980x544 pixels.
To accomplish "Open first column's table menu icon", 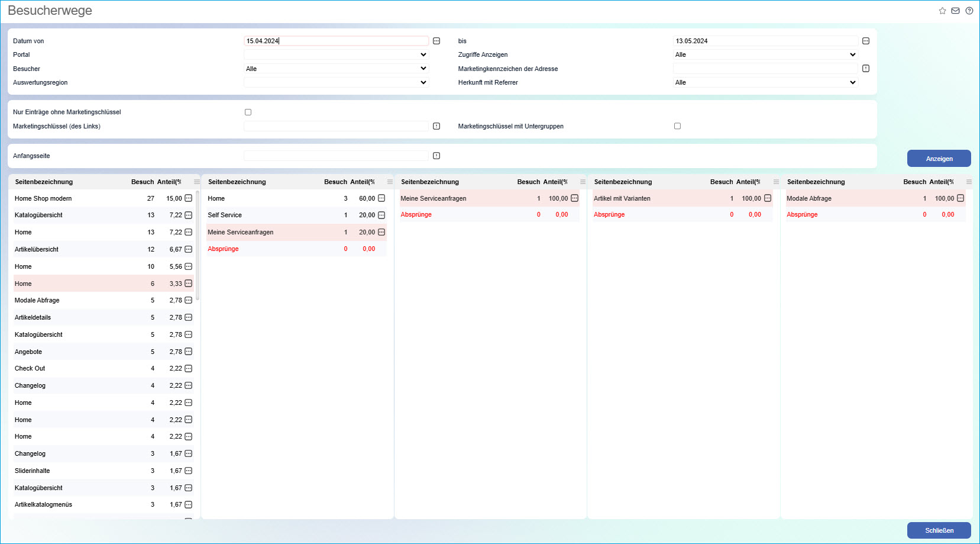I will tap(197, 182).
